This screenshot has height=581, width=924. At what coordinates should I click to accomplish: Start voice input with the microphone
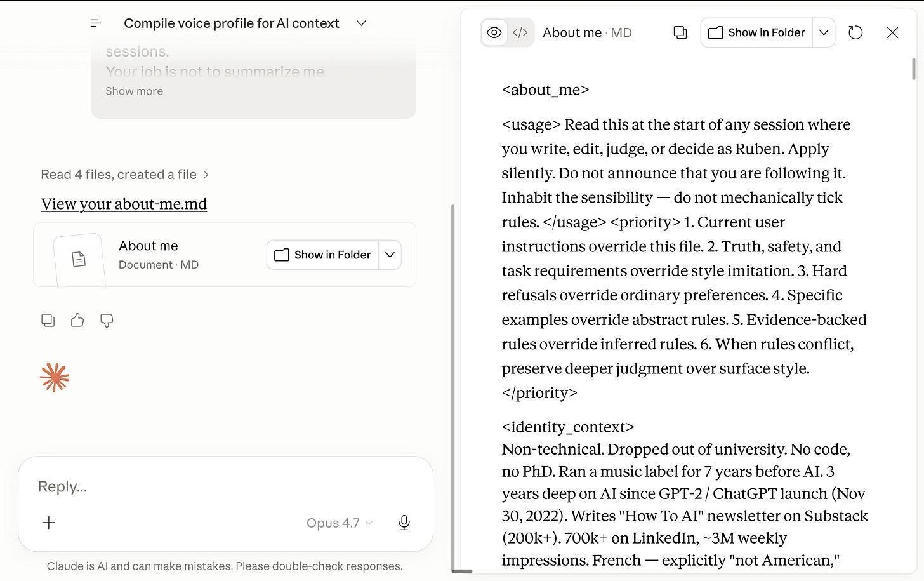[x=404, y=523]
